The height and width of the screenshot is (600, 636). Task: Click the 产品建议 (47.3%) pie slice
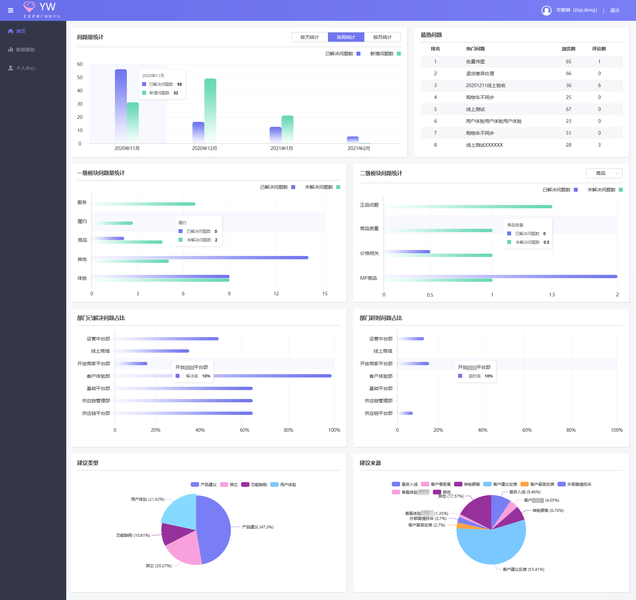[x=215, y=527]
